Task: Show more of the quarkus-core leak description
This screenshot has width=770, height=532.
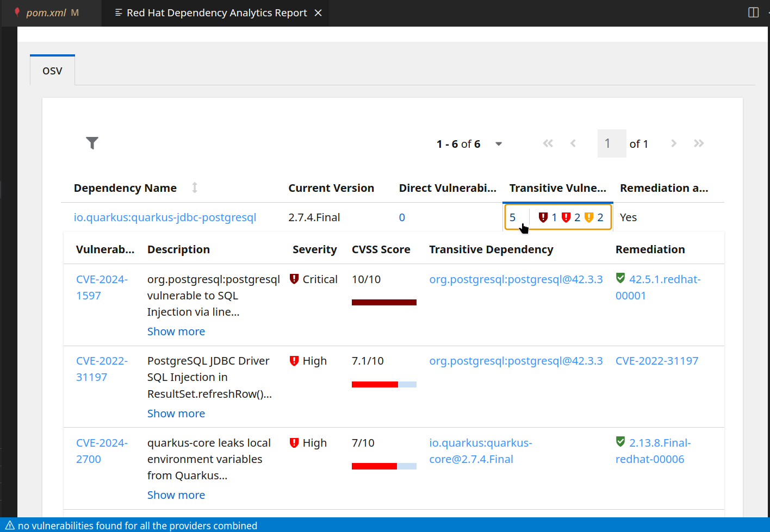Action: [176, 495]
